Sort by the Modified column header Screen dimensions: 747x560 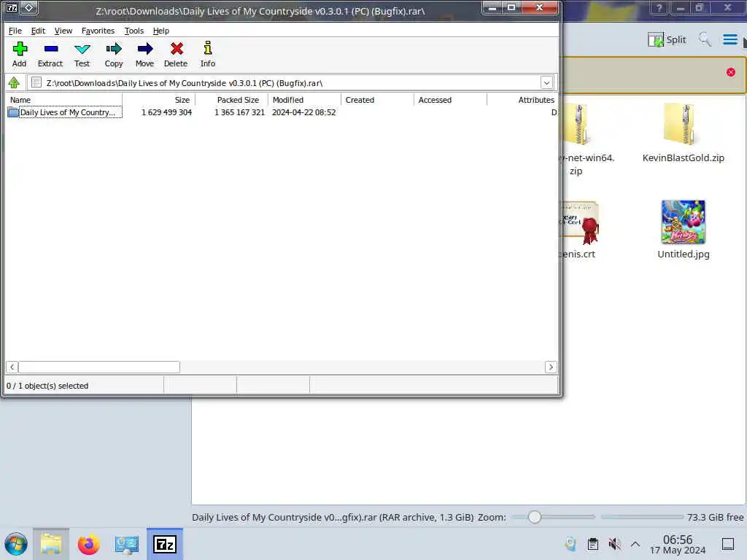[x=305, y=100]
